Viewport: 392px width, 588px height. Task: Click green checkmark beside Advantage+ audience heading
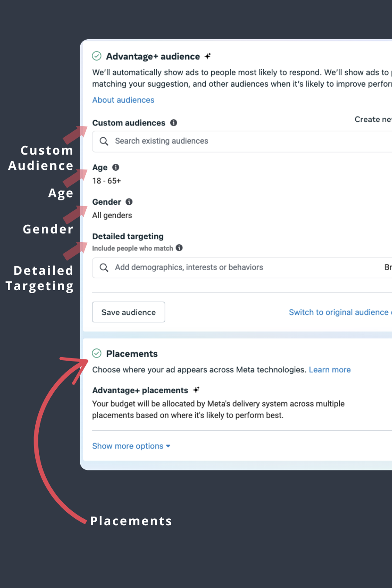97,56
